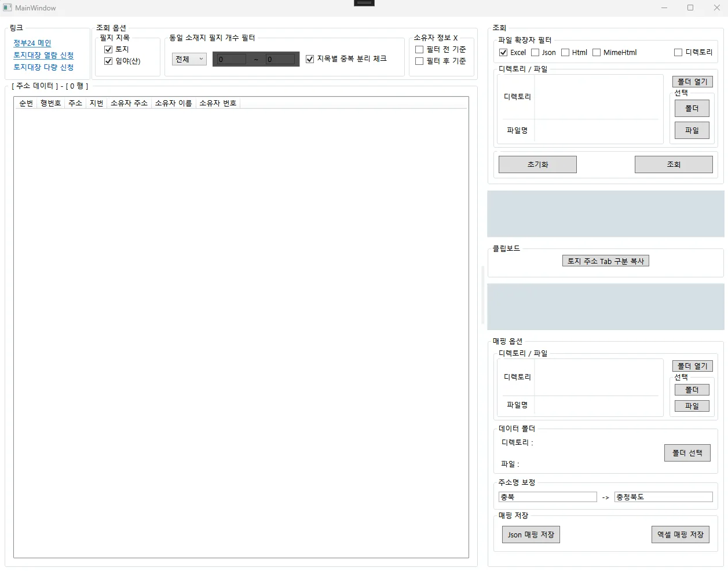Sort by the 지번 column header
728x571 pixels.
click(x=96, y=103)
